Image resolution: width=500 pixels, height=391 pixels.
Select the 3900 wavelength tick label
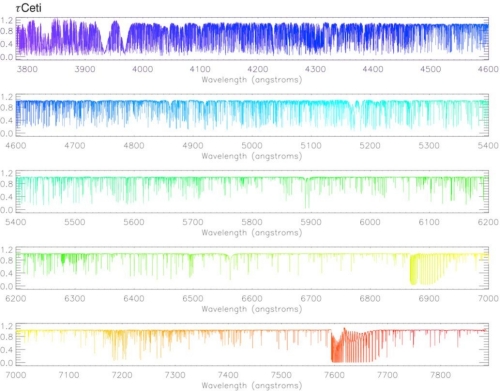tap(85, 69)
